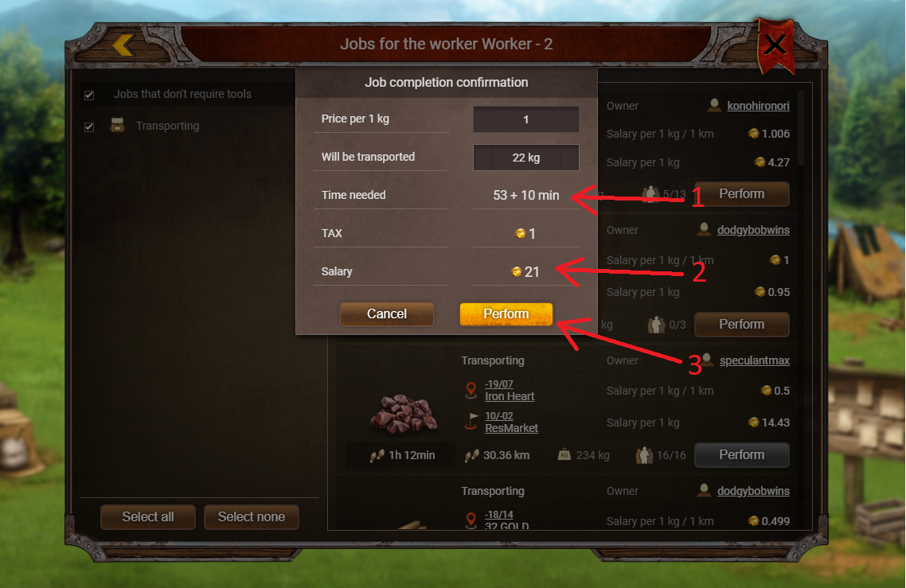Click the ResMarket destination flag icon
This screenshot has width=906, height=588.
[x=472, y=422]
